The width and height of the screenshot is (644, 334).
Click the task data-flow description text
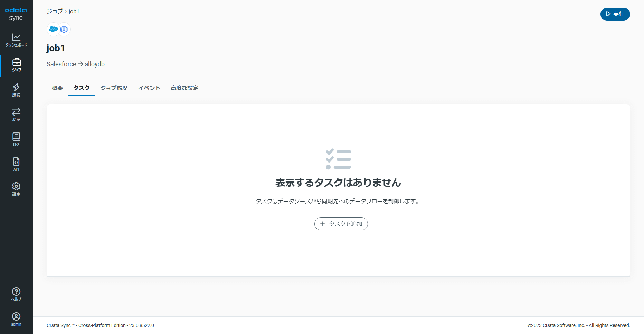pyautogui.click(x=338, y=201)
